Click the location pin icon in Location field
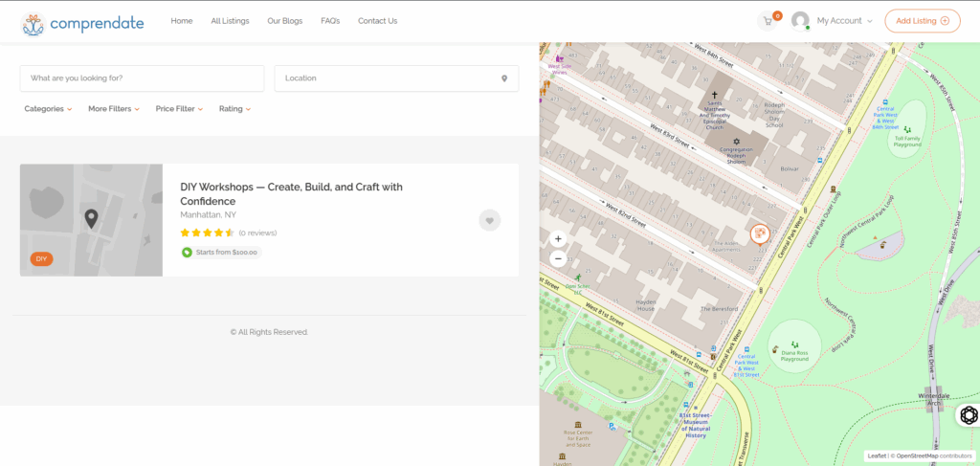The image size is (980, 466). pyautogui.click(x=504, y=78)
